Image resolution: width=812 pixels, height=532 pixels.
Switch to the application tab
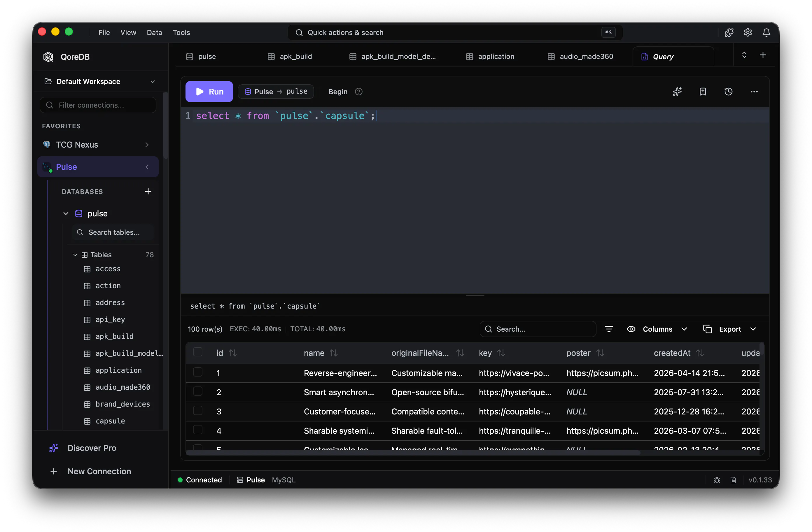pyautogui.click(x=490, y=56)
